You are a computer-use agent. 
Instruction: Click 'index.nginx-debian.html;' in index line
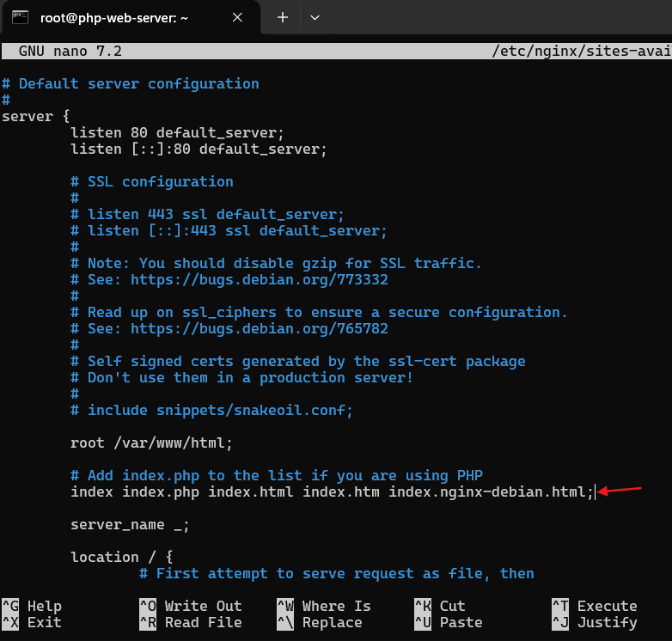(491, 491)
